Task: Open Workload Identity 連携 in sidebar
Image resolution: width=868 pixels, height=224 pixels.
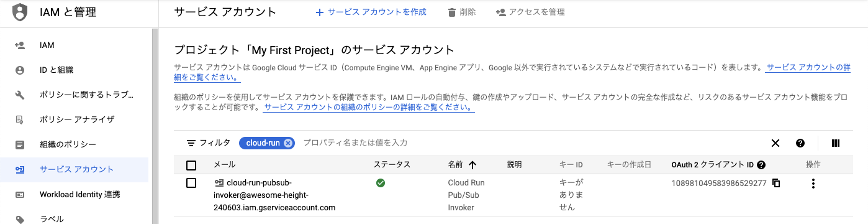Action: tap(79, 195)
